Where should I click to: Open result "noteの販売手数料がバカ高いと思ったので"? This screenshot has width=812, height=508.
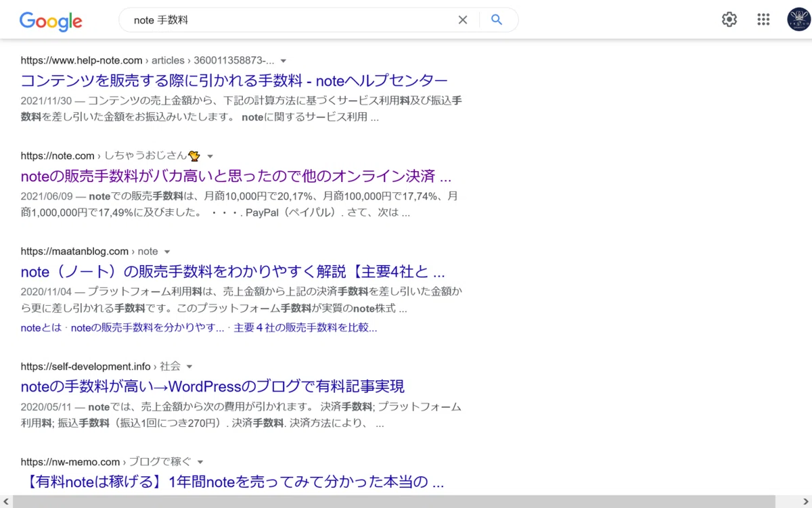236,177
